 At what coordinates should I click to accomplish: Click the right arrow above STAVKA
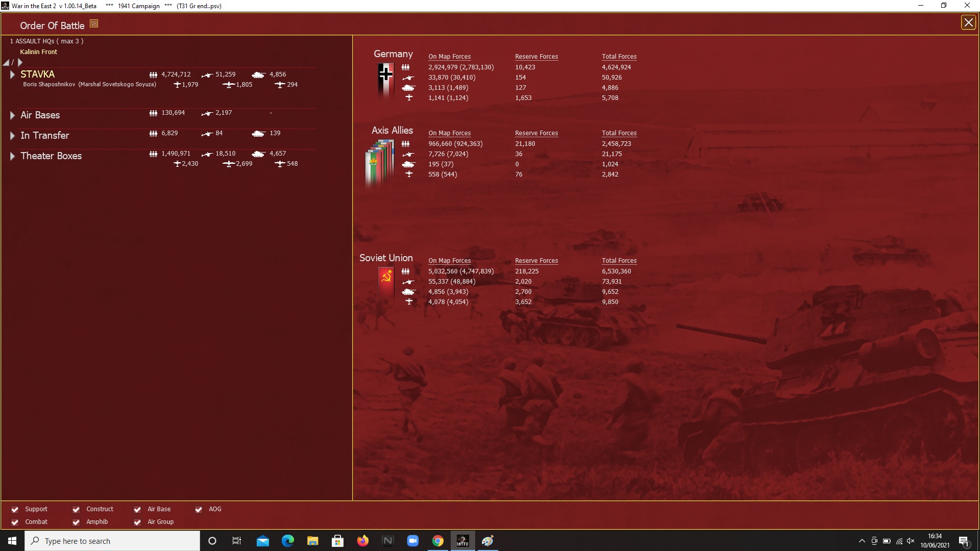[20, 62]
